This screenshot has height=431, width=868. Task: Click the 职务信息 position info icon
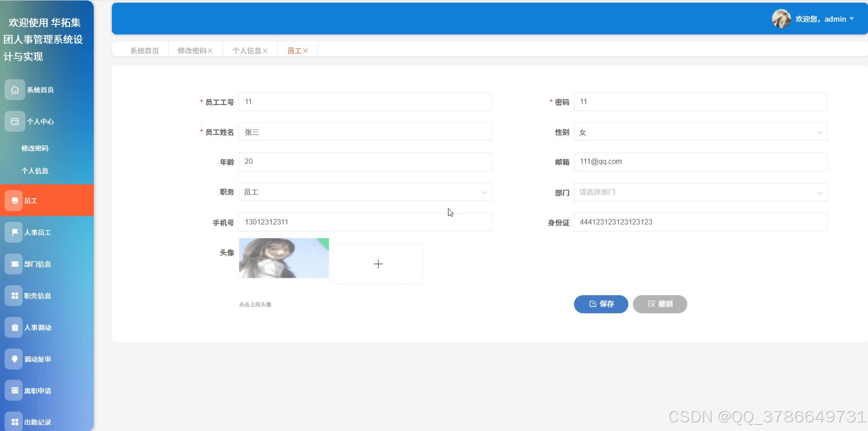tap(14, 295)
